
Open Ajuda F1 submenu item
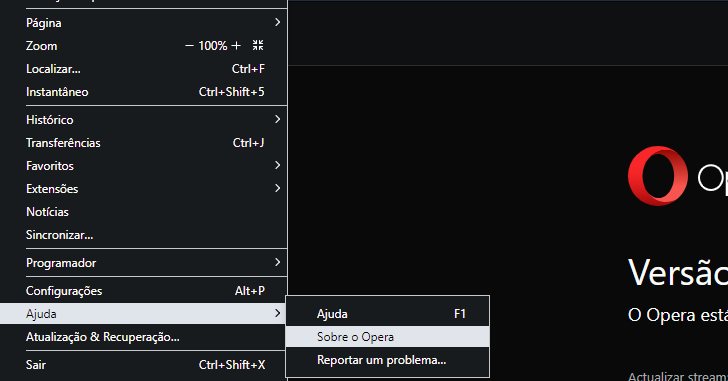pyautogui.click(x=387, y=314)
